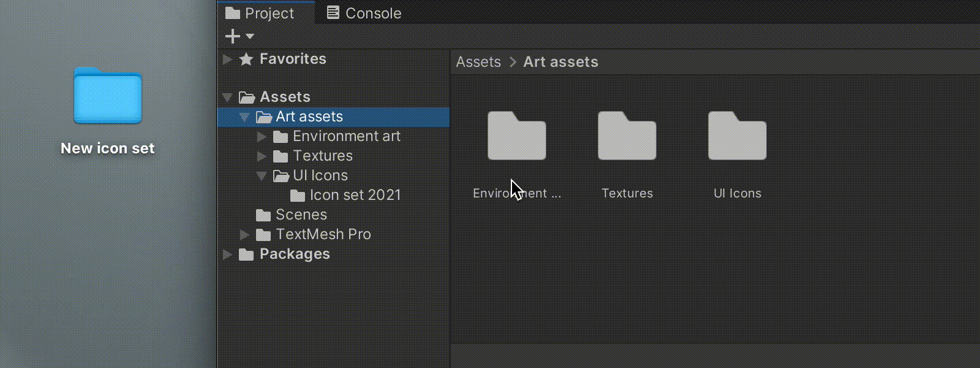Open the create menu dropdown arrow

point(250,36)
